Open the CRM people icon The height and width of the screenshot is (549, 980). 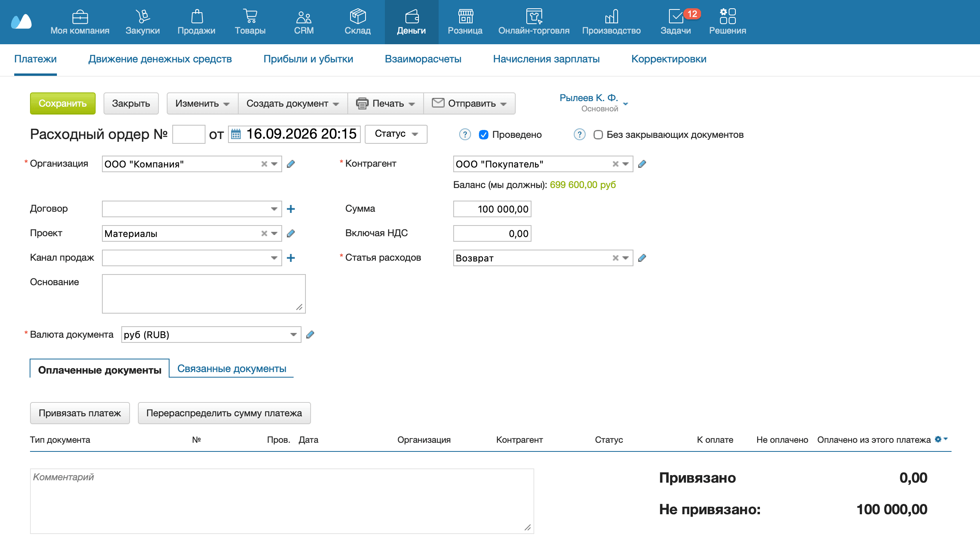tap(304, 17)
